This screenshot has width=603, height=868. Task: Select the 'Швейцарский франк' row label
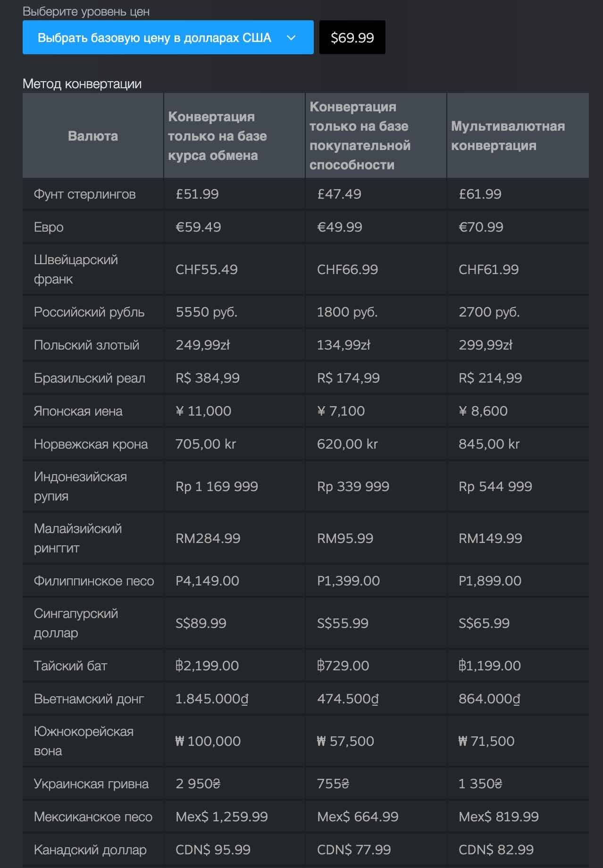coord(76,269)
